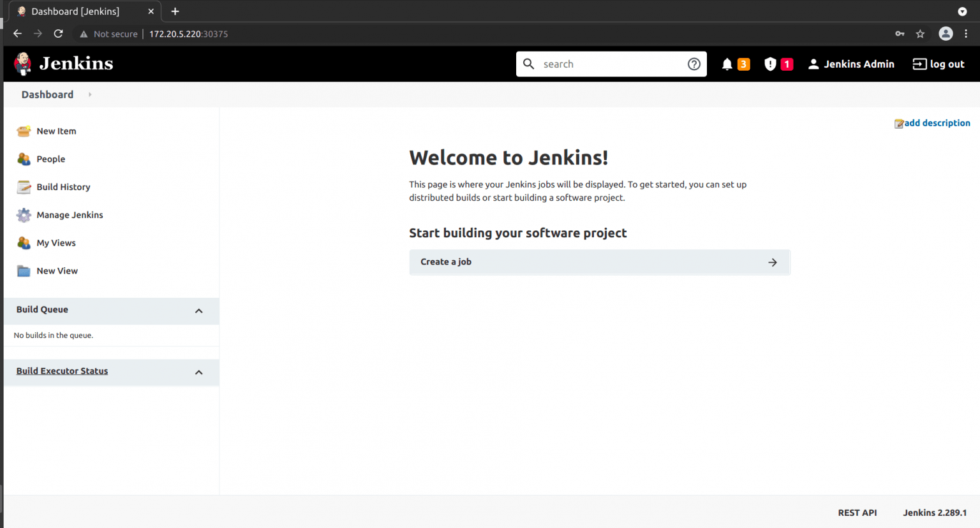Open the REST API link
This screenshot has height=528, width=980.
point(857,513)
